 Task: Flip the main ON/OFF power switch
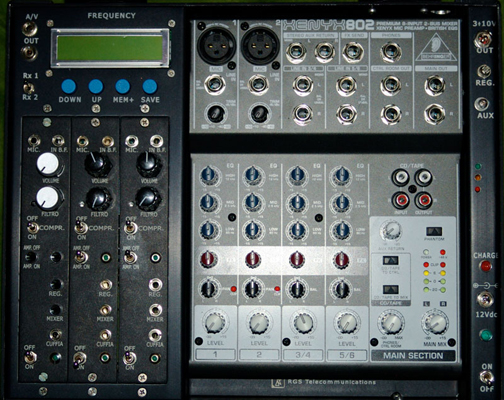click(487, 377)
